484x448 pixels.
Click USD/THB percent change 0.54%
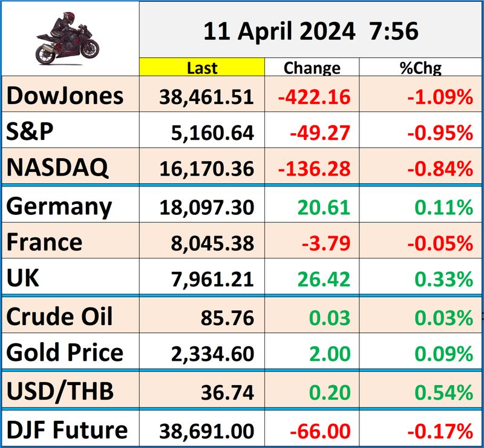pos(444,393)
